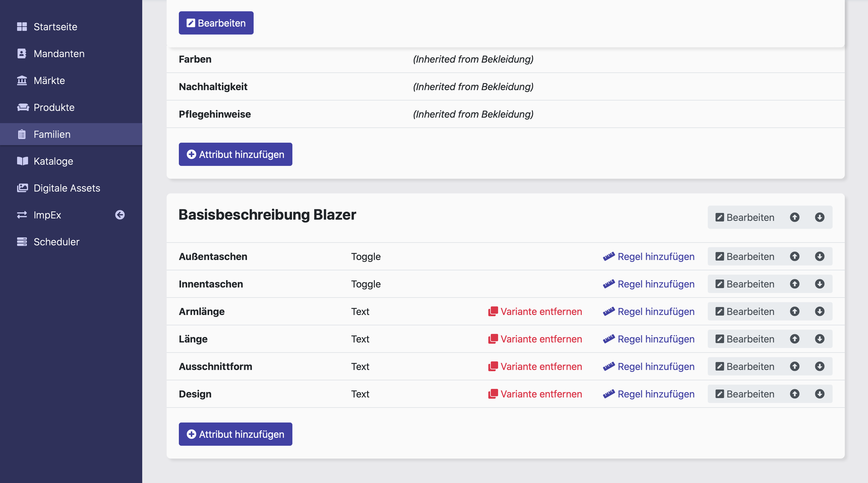Move Basisbeschreibung Blazer group down
The image size is (868, 483).
click(x=819, y=217)
